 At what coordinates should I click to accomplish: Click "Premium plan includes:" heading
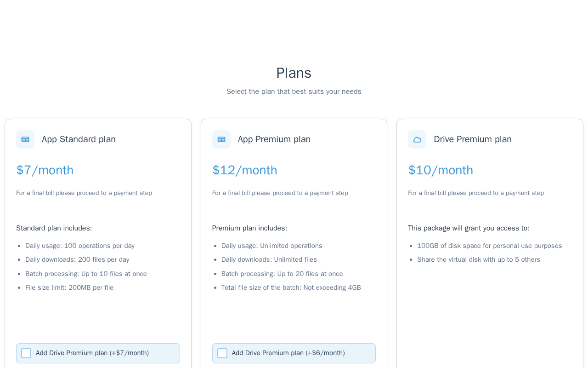[x=249, y=228]
